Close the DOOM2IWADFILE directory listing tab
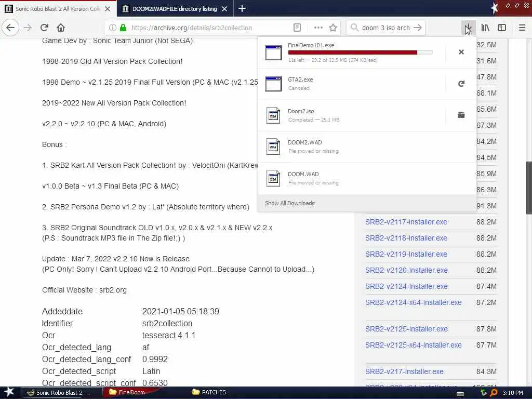The width and height of the screenshot is (532, 399). 224,9
